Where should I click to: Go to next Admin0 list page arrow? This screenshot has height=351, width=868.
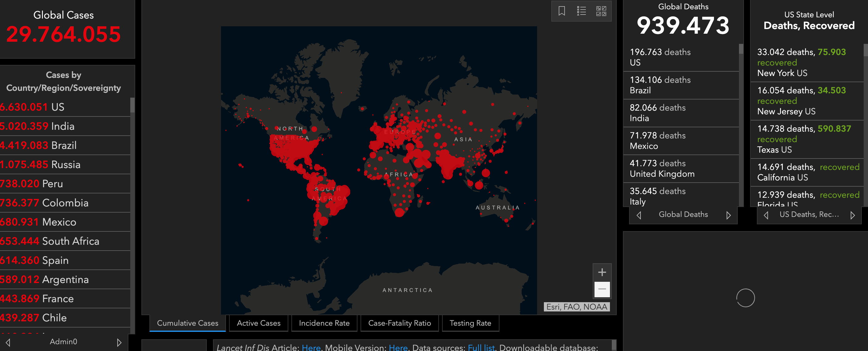119,342
